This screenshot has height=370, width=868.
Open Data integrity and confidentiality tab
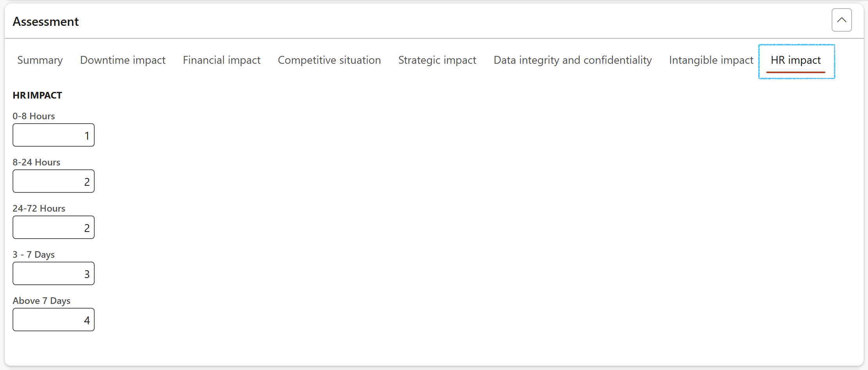(x=572, y=60)
